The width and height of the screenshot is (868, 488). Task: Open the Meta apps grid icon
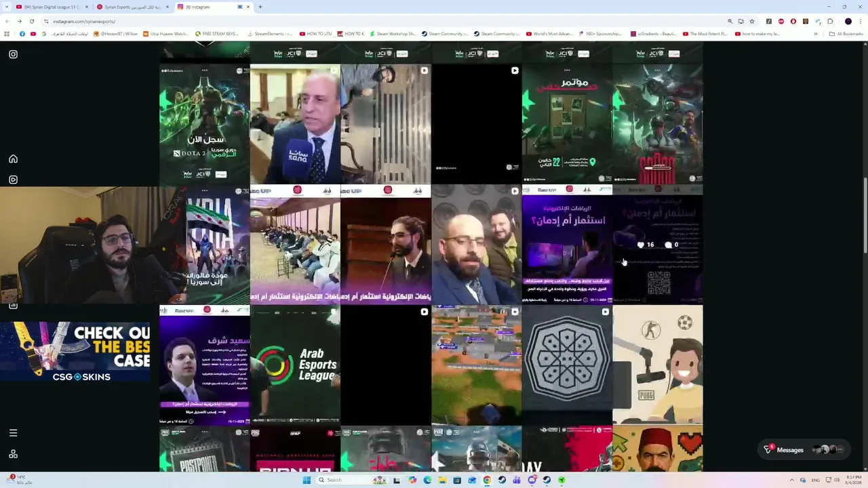click(x=13, y=454)
